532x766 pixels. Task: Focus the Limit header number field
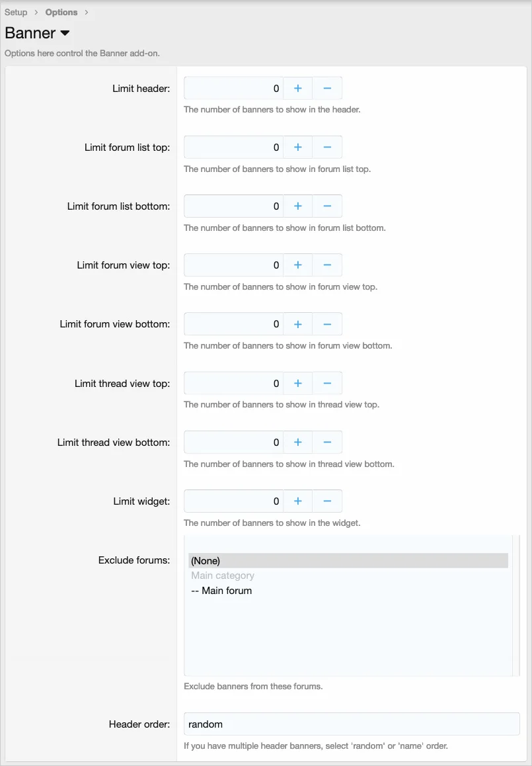(x=233, y=88)
